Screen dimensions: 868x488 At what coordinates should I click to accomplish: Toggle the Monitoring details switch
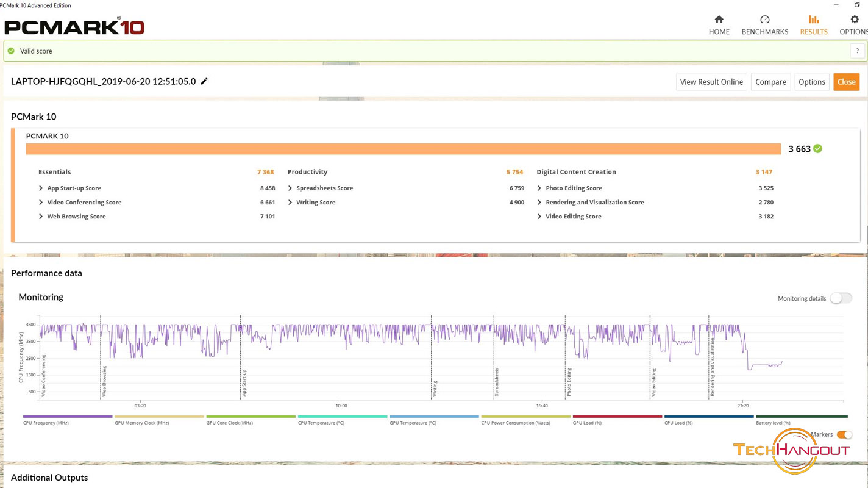coord(841,298)
